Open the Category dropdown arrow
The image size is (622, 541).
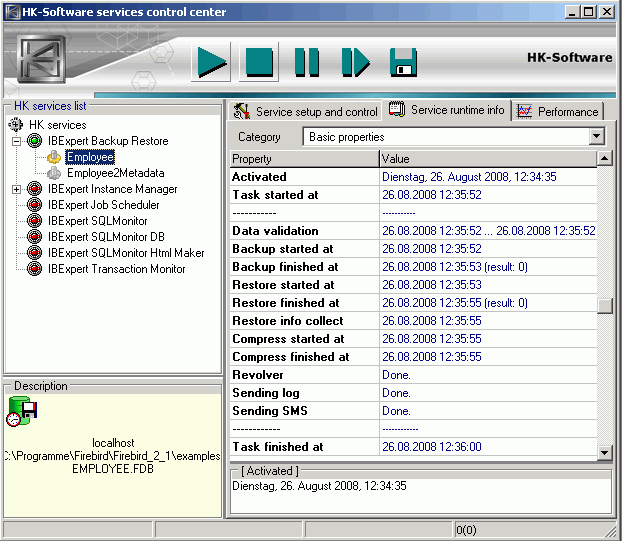(597, 137)
